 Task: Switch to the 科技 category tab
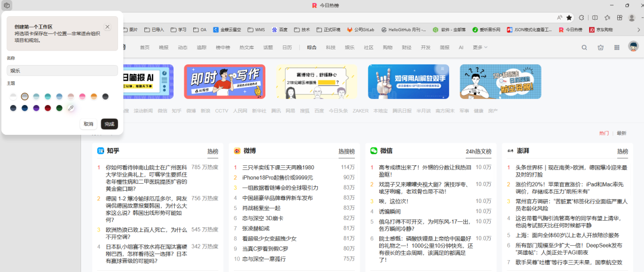[330, 48]
